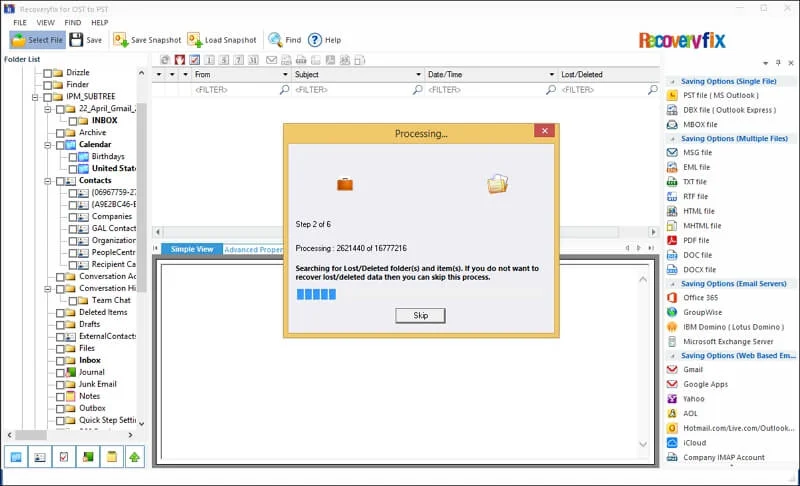
Task: Select Hotmail.com/Live.com/Outlook option
Action: coord(731,428)
